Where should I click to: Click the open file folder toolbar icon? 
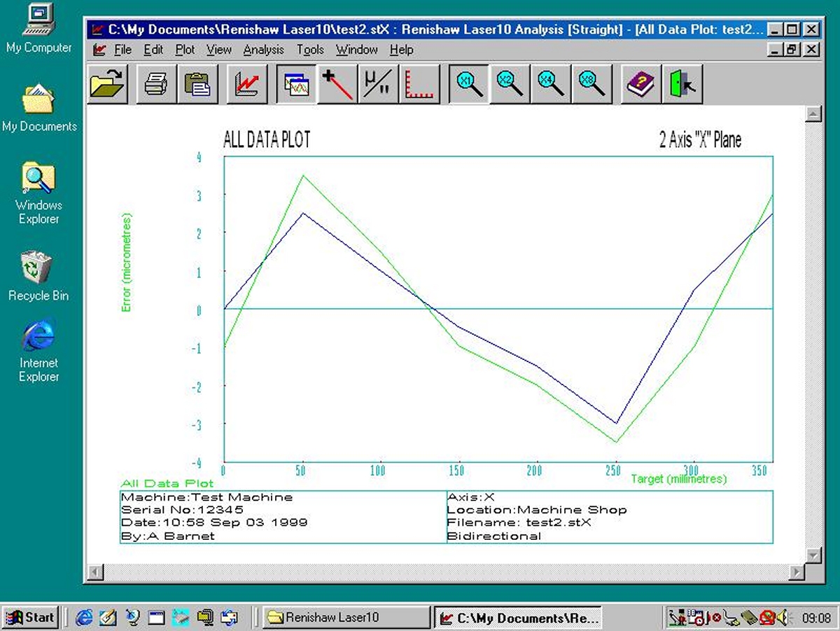click(x=107, y=84)
